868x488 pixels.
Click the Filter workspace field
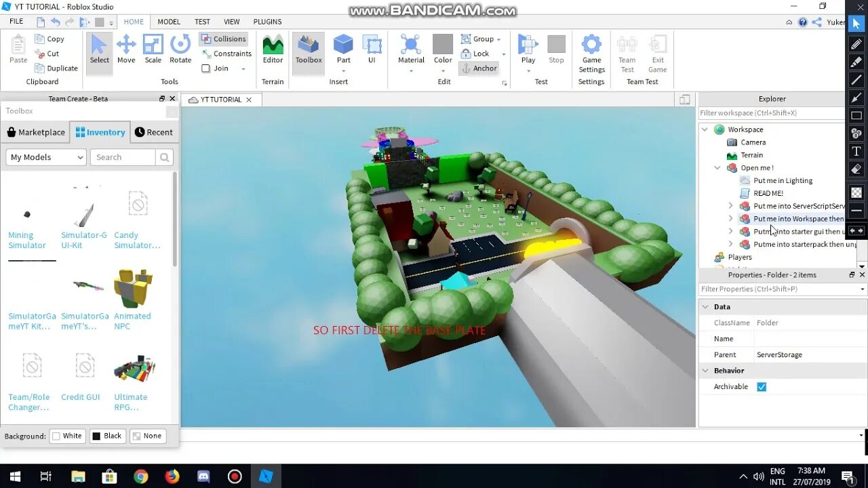[x=772, y=113]
